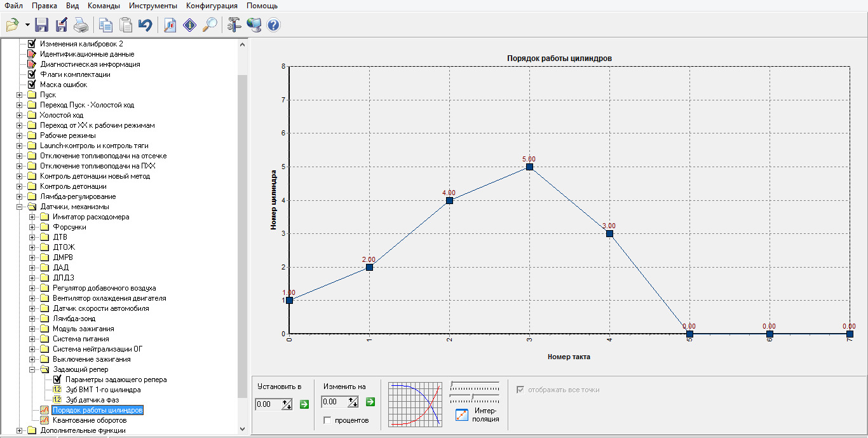Click the Print printer icon
868x438 pixels.
coord(81,25)
